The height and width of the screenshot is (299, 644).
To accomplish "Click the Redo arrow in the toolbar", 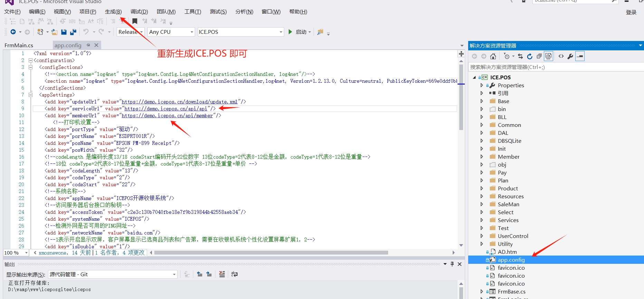I will (x=101, y=32).
